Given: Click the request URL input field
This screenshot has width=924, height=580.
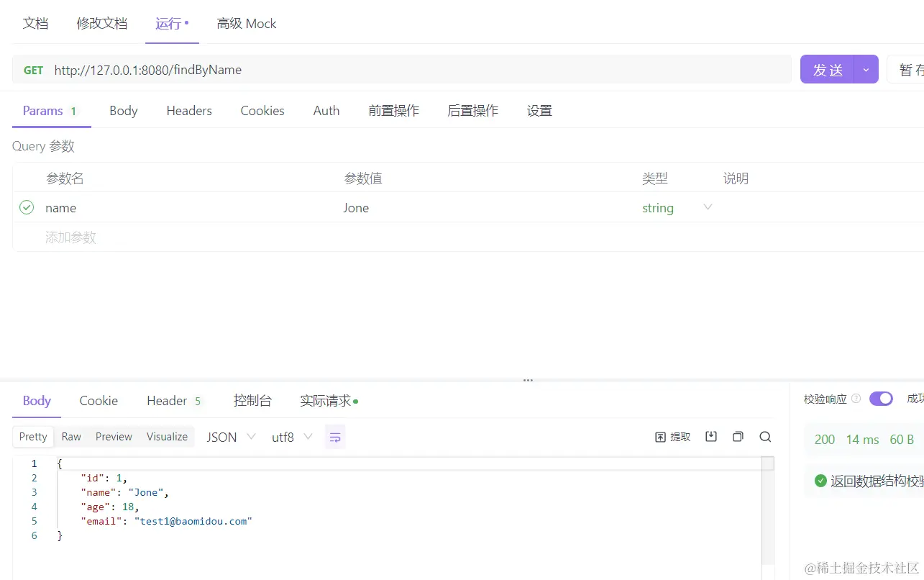Looking at the screenshot, I should click(x=422, y=70).
